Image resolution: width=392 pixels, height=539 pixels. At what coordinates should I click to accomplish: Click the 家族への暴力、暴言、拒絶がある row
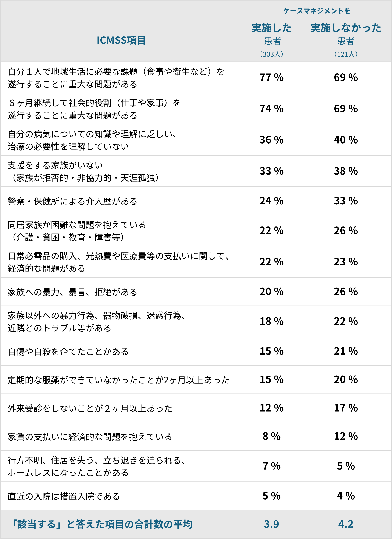click(196, 292)
